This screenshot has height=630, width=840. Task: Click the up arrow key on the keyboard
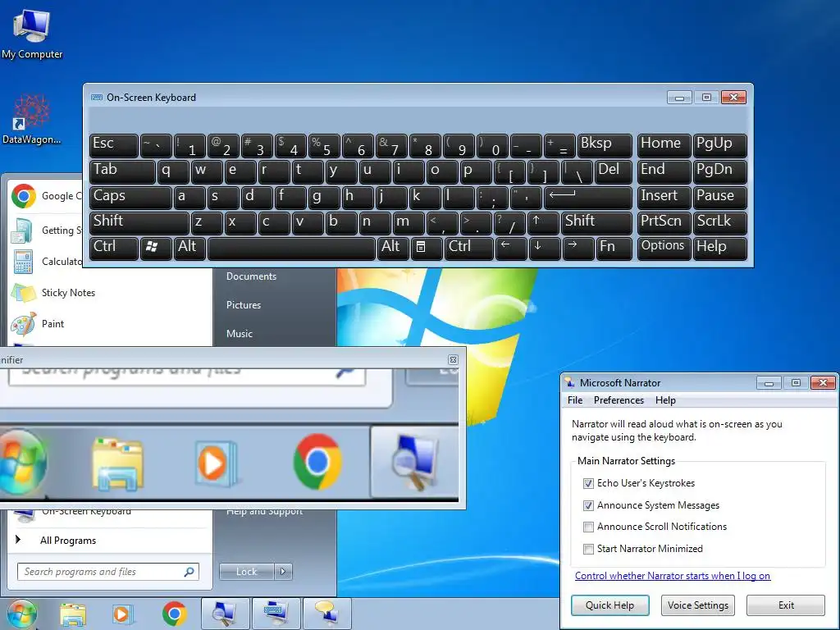(542, 223)
